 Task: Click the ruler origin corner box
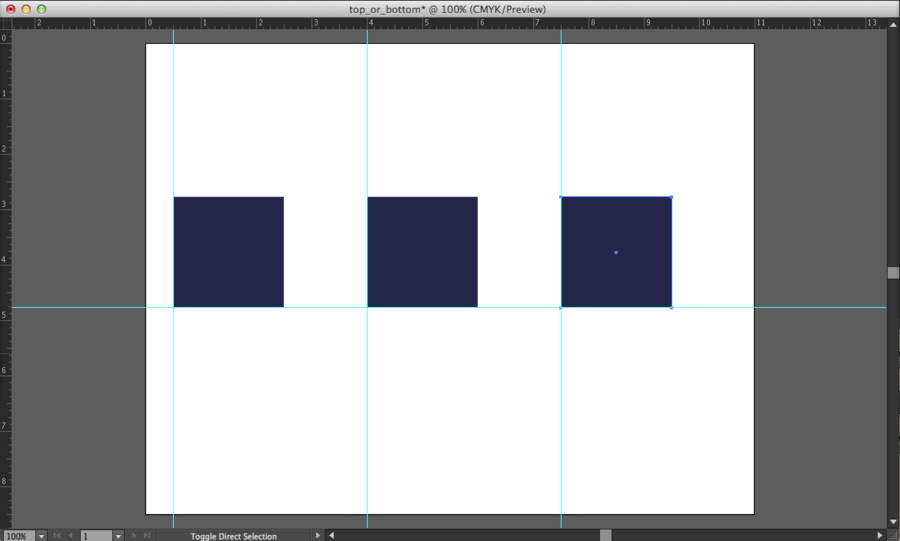(5, 22)
